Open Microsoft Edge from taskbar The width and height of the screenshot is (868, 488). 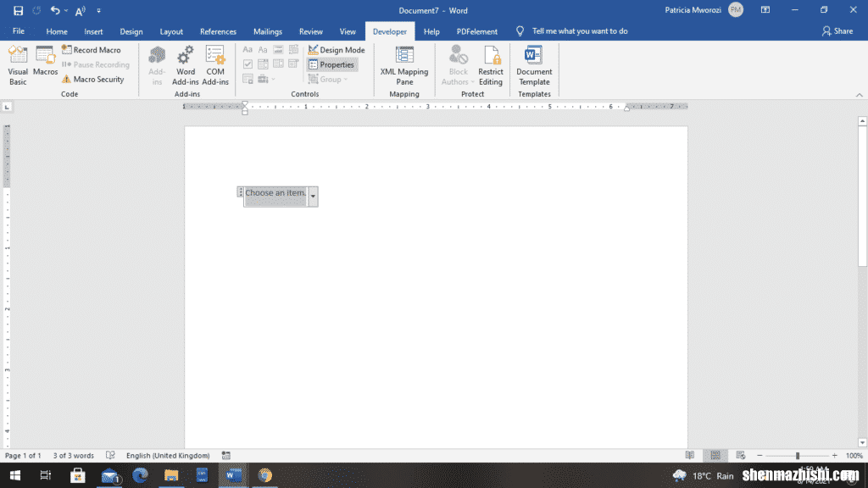[140, 475]
